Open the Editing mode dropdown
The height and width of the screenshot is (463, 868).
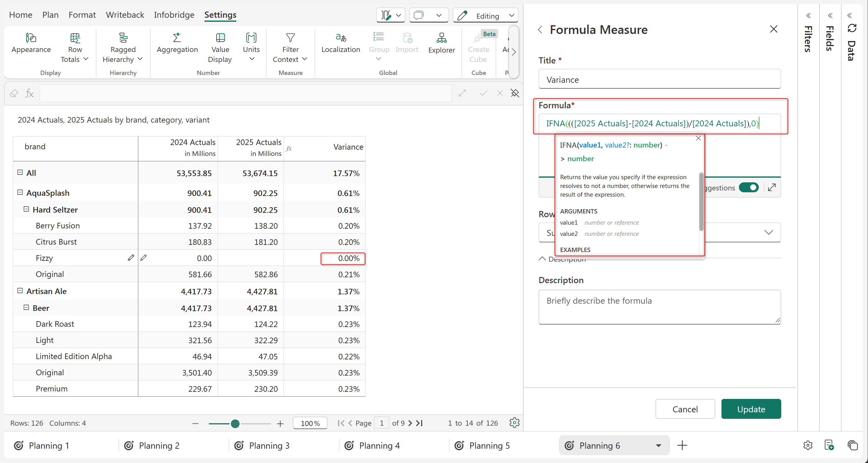[486, 16]
